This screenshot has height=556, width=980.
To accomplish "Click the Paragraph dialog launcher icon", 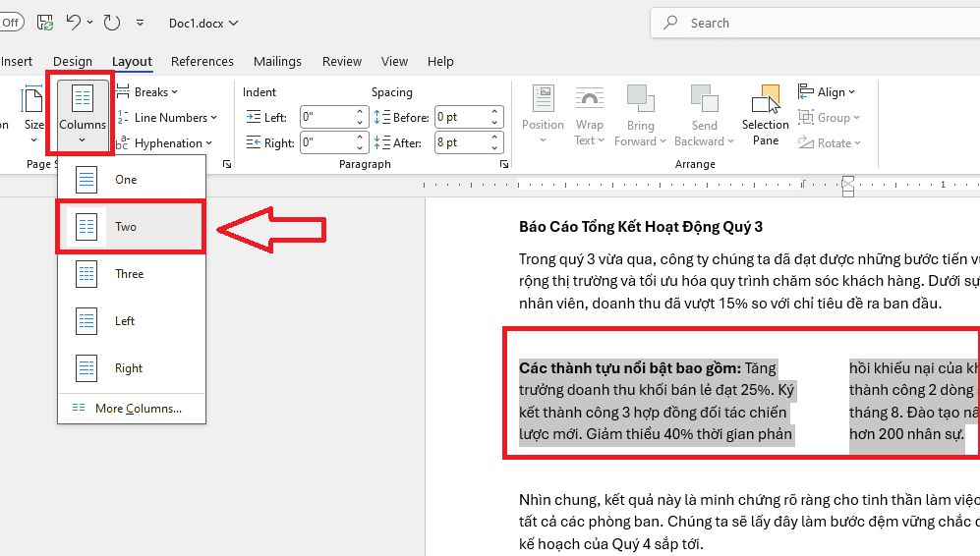I will (x=503, y=164).
